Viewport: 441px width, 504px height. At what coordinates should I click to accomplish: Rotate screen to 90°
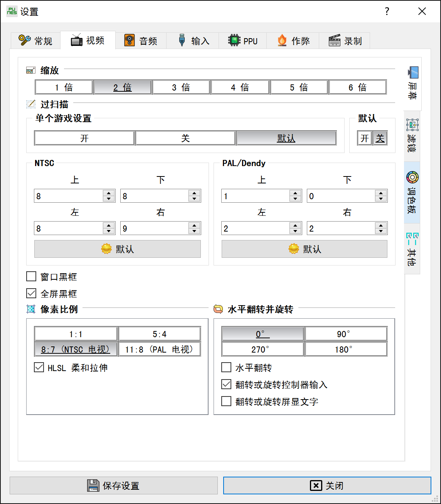(346, 334)
